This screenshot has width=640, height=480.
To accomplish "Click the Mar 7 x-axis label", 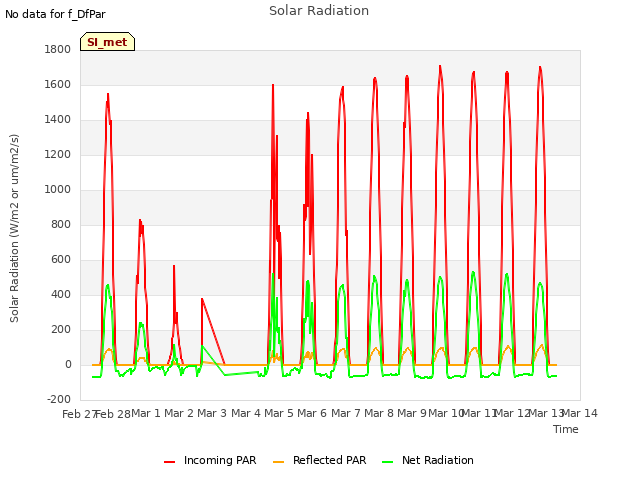I will click(x=346, y=413).
